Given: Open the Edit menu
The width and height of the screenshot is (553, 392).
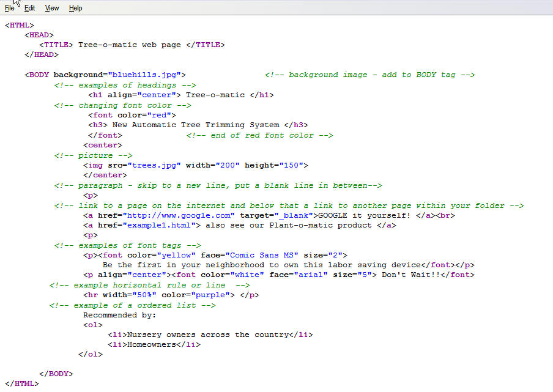Looking at the screenshot, I should coord(29,8).
